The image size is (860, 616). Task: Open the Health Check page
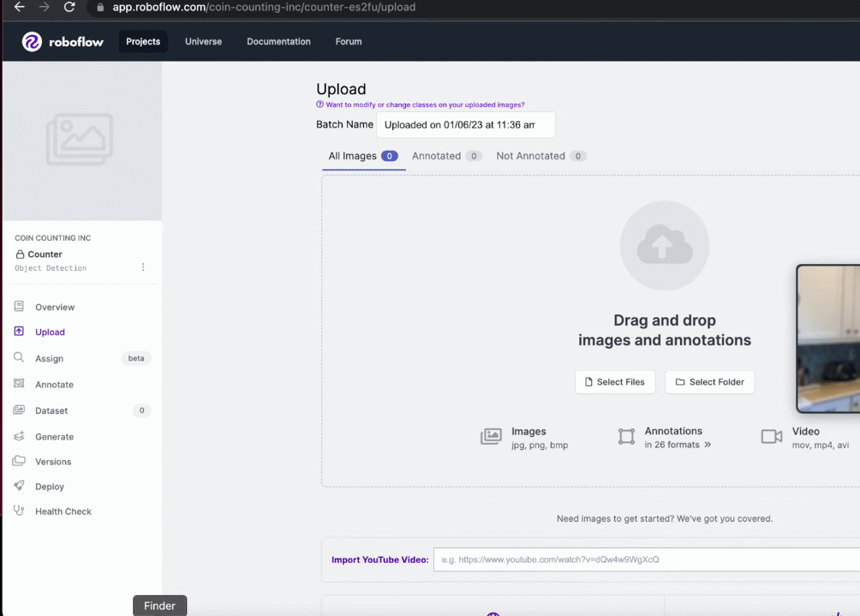pyautogui.click(x=63, y=511)
